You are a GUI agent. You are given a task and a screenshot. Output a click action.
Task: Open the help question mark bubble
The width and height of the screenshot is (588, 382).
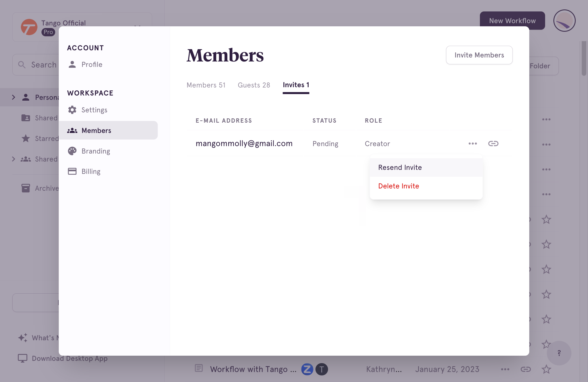(x=559, y=353)
